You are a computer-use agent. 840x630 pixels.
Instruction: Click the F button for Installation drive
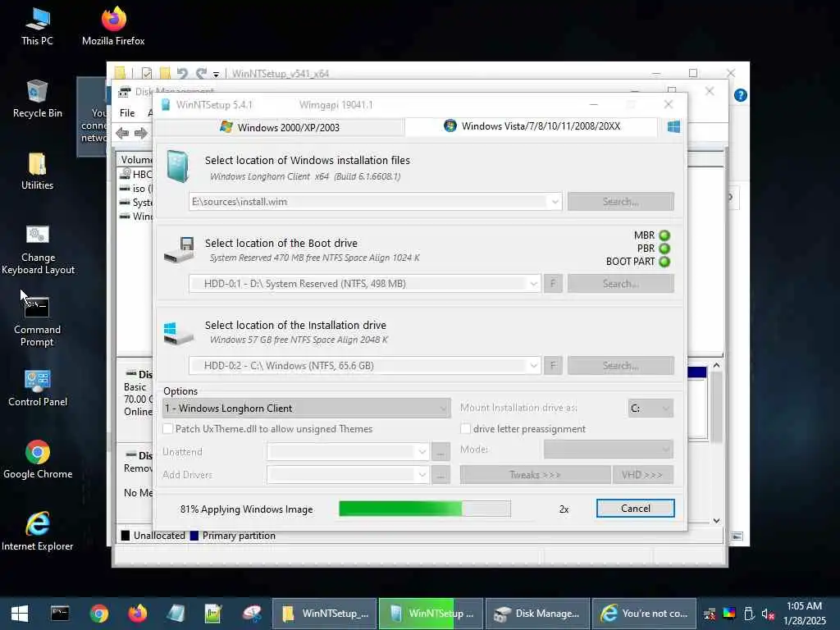(x=553, y=366)
